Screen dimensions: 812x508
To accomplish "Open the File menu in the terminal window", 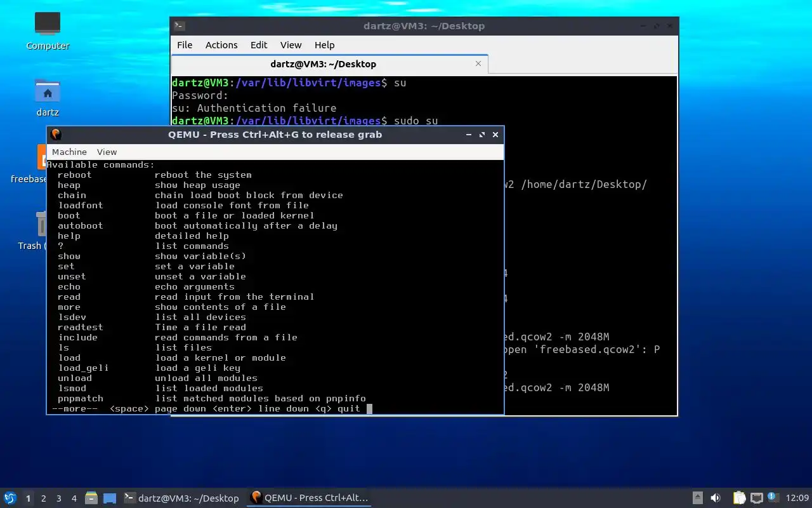I will click(185, 45).
